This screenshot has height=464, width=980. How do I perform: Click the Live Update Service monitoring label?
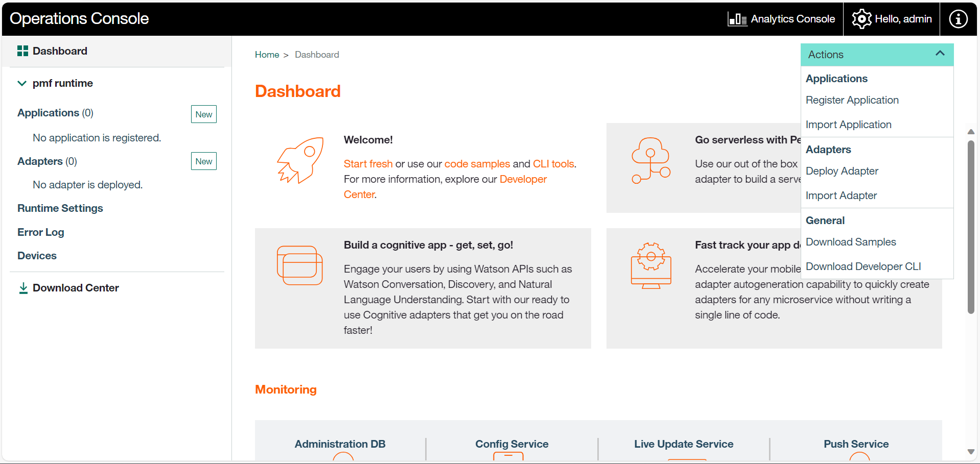coord(684,444)
